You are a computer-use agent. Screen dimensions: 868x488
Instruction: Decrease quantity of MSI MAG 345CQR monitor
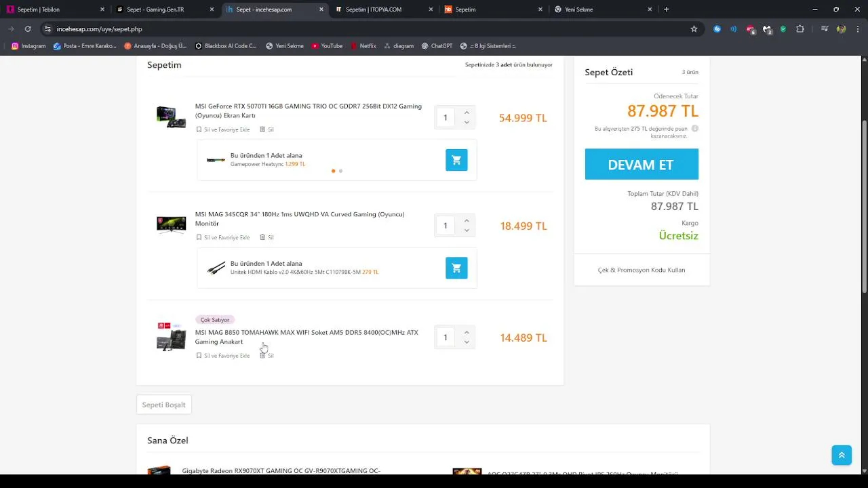click(467, 230)
